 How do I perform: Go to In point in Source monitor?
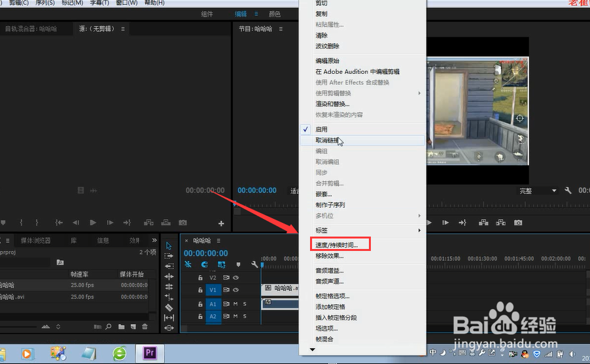click(59, 223)
